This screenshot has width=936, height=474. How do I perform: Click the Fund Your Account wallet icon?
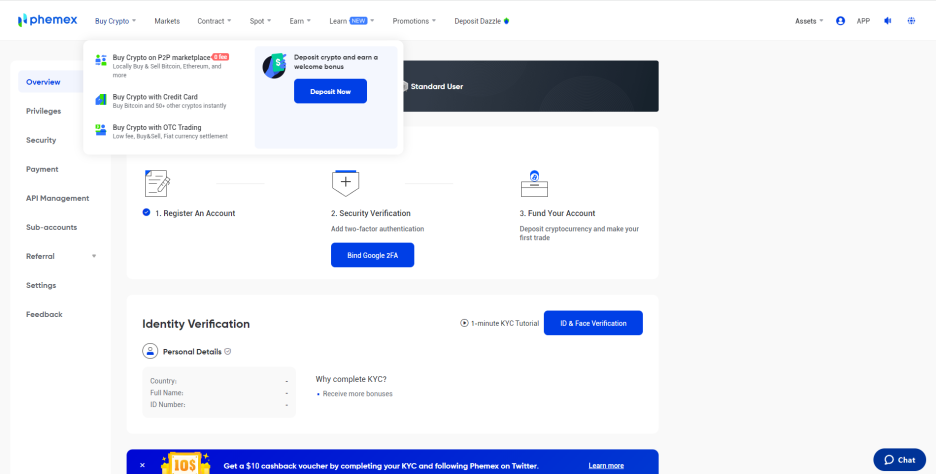click(x=534, y=183)
